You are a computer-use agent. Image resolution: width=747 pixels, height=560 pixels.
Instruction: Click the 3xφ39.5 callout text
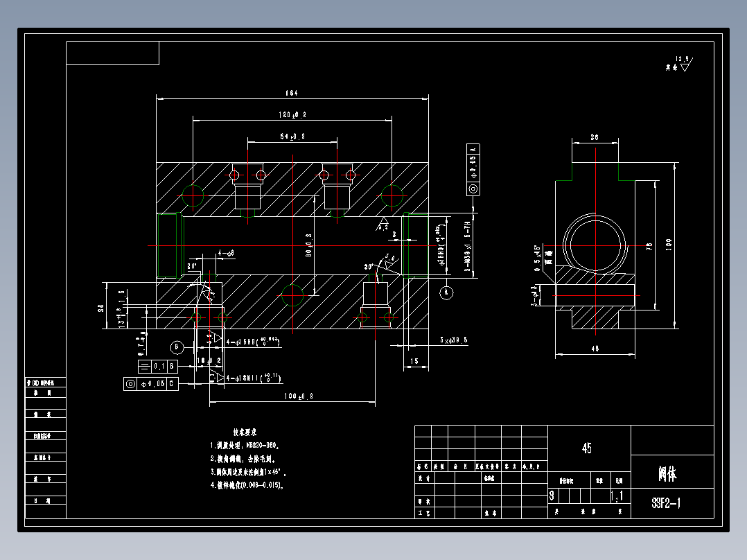tap(453, 340)
